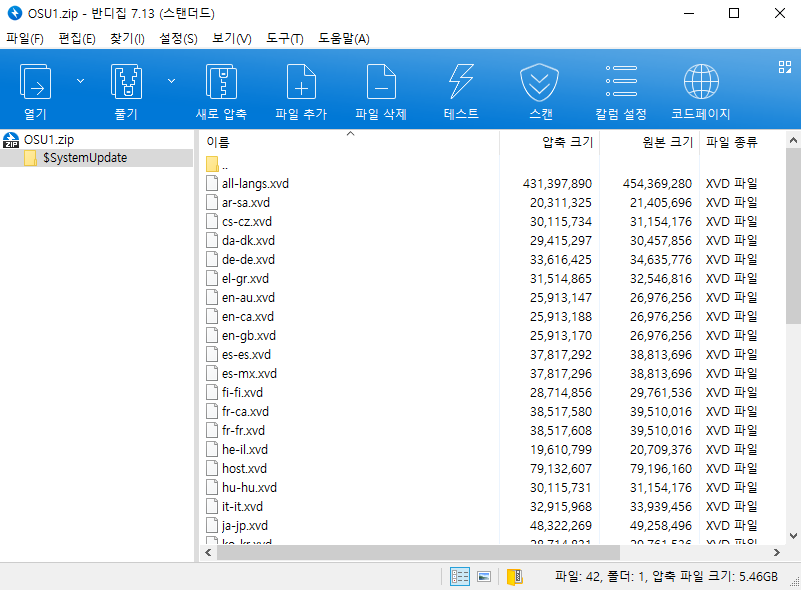
Task: Select file en-ca.xvd
Action: tap(248, 317)
